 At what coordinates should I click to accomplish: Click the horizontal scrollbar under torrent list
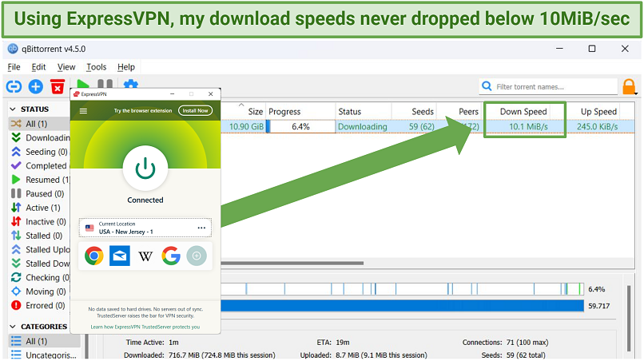(292, 263)
